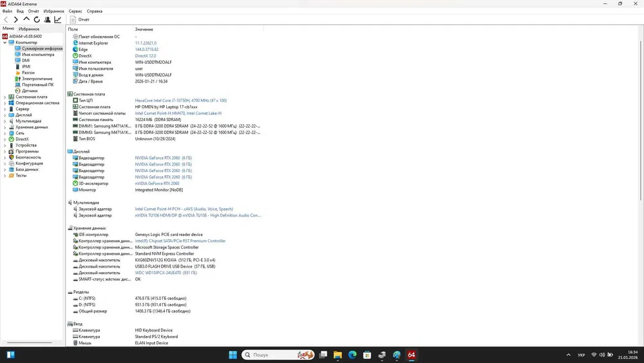This screenshot has width=644, height=363.
Task: Open the DirectX 12.0 link
Action: [146, 56]
